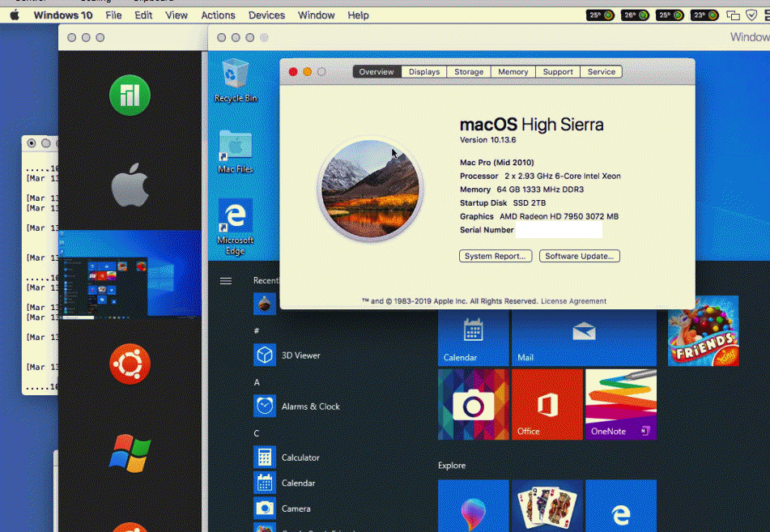Click the screen mirroring icon in menu bar
Screen dimensions: 770x532
click(x=733, y=15)
